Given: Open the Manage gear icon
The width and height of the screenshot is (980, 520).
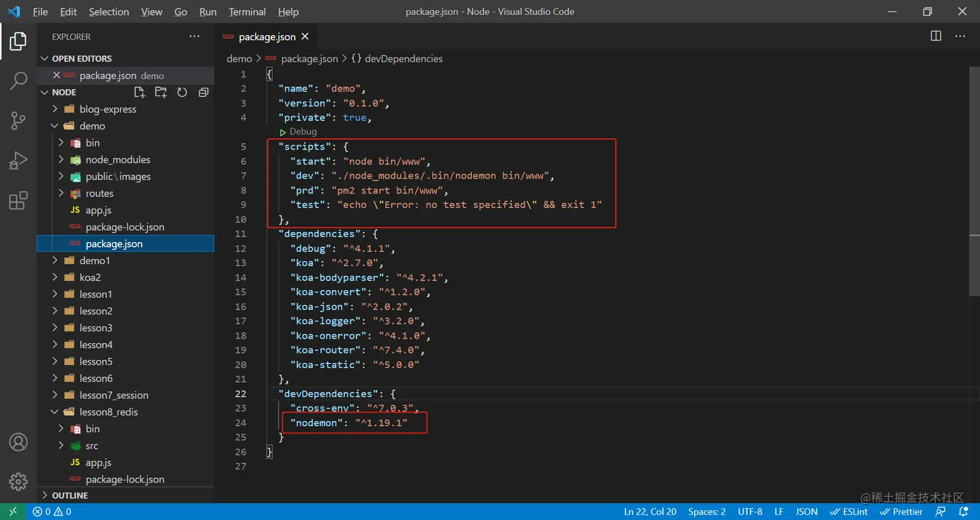Looking at the screenshot, I should [18, 481].
